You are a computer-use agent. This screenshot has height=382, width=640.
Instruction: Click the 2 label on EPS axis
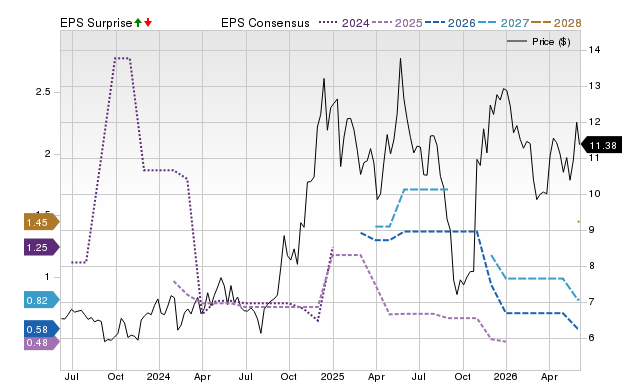tap(47, 154)
